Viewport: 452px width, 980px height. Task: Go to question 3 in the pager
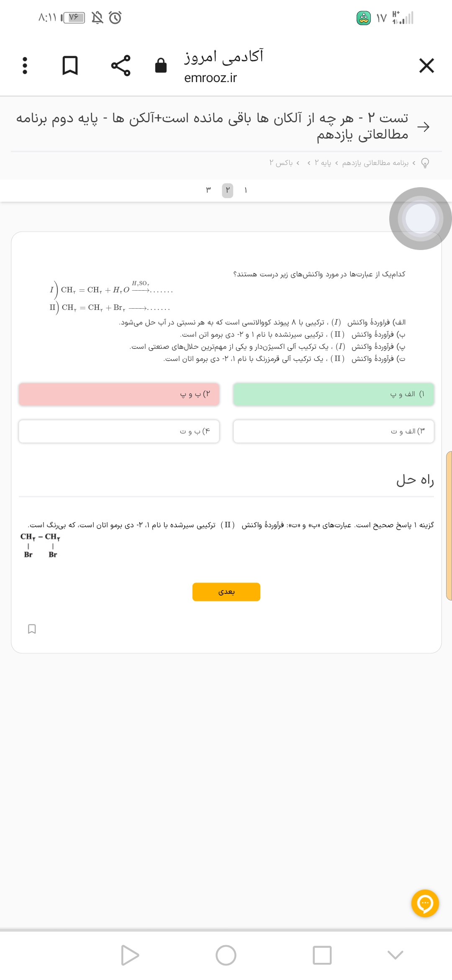[x=208, y=190]
